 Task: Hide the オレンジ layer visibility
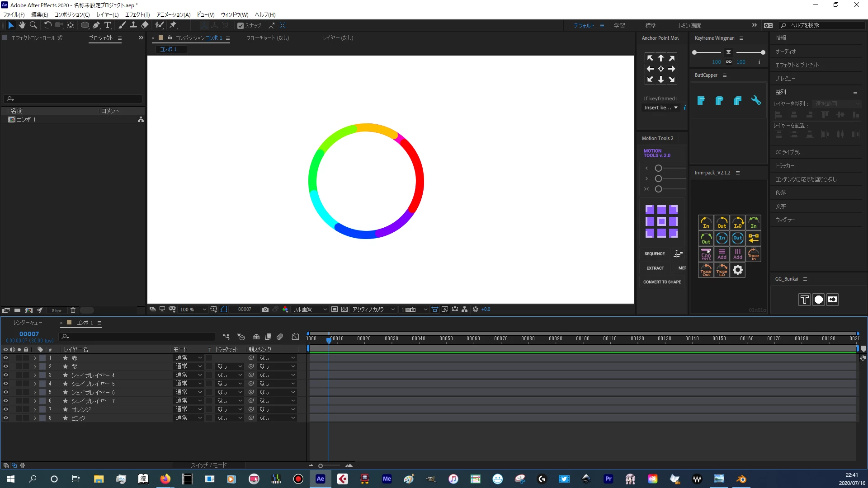point(6,409)
